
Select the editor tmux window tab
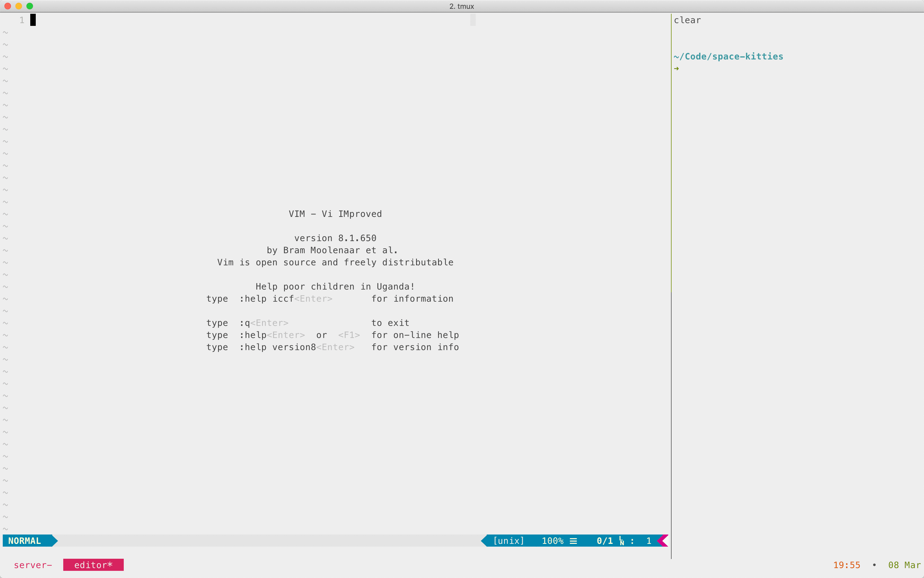coord(94,565)
